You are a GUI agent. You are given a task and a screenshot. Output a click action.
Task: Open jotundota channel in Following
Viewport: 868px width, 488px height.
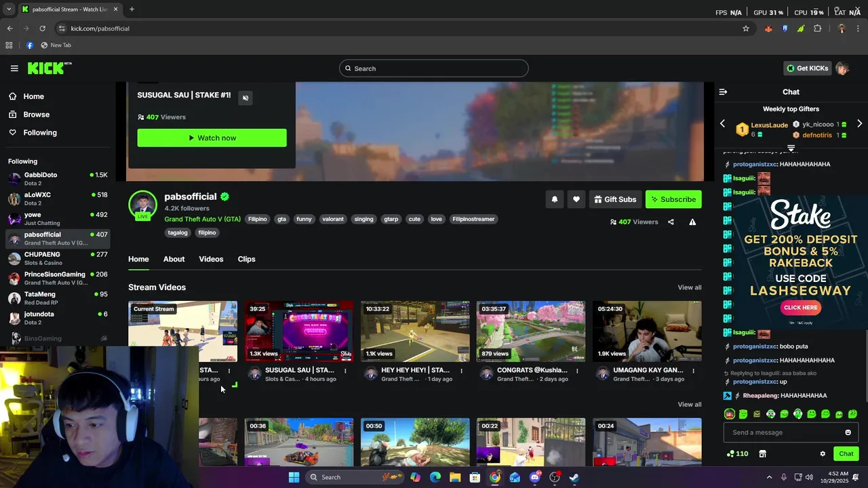click(x=58, y=318)
